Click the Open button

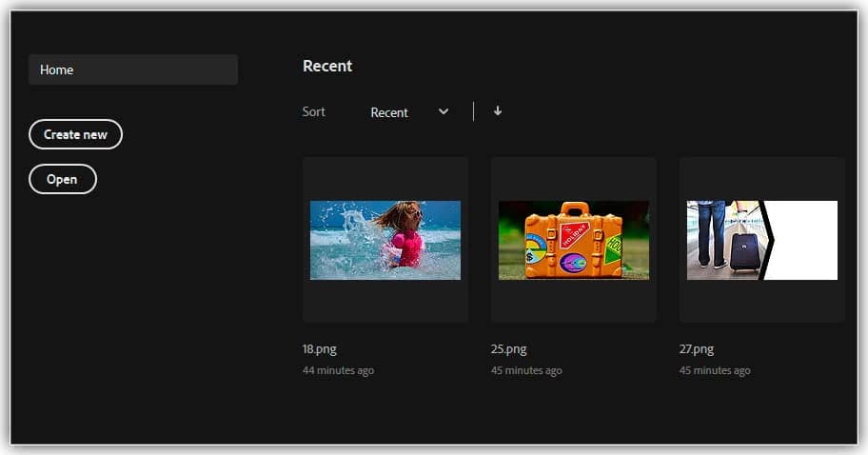pos(63,179)
